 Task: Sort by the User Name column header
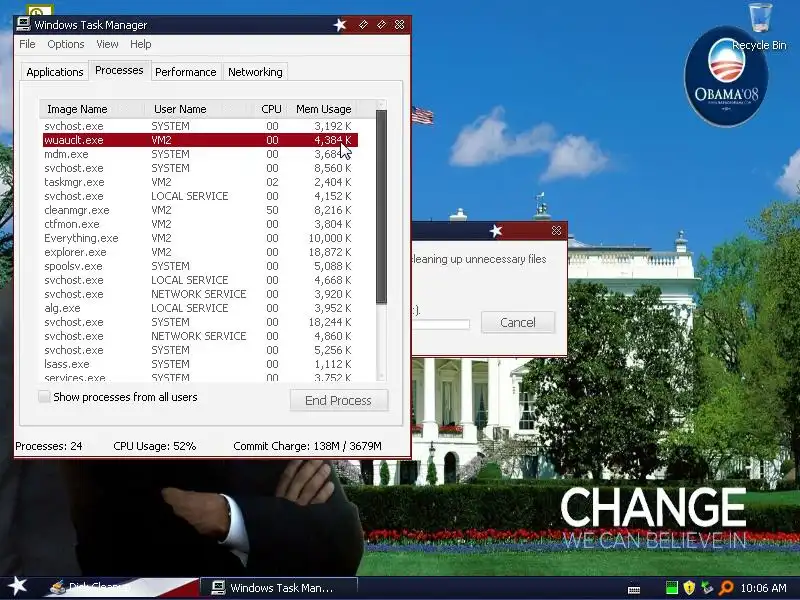(199, 109)
